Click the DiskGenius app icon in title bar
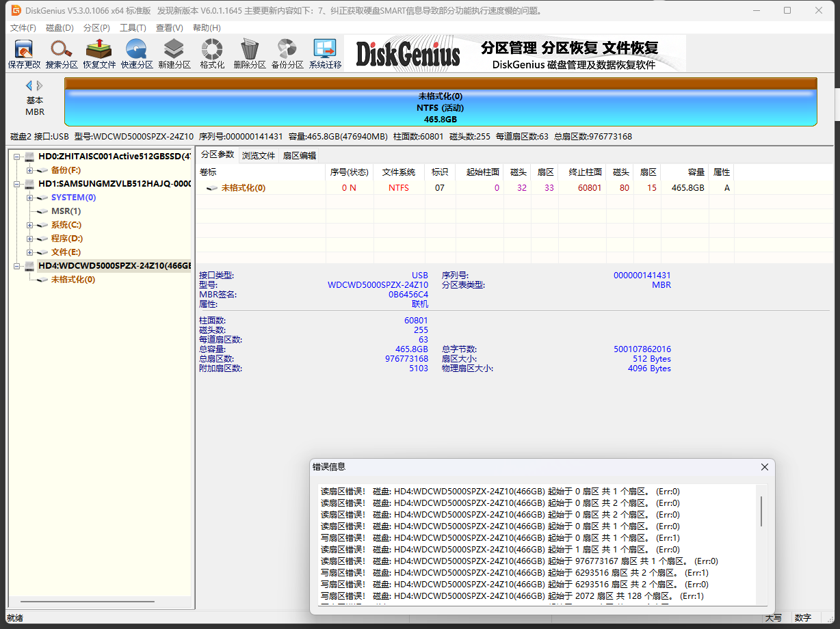 coord(16,10)
